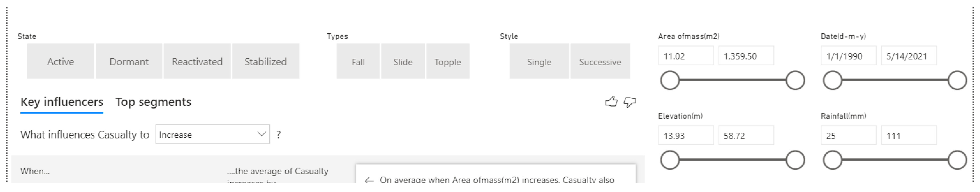Toggle the Reactivated state filter
Viewport: 980px width, 192px height.
[197, 62]
